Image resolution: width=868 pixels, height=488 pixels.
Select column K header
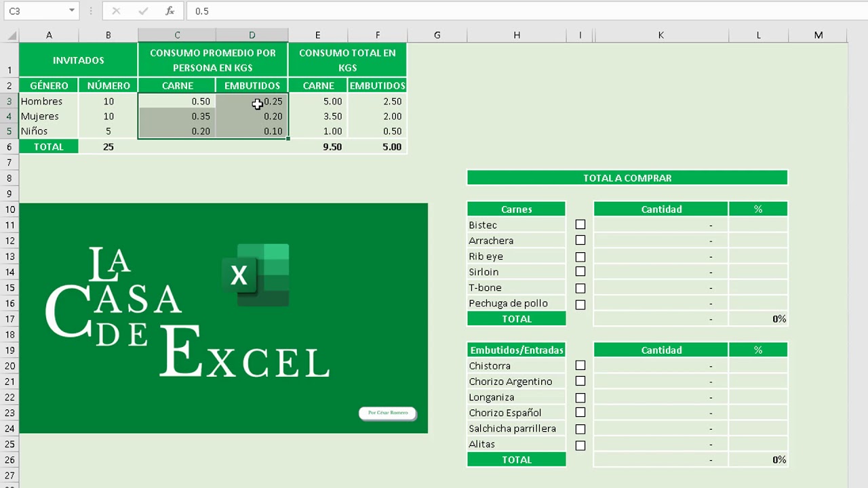pyautogui.click(x=660, y=35)
